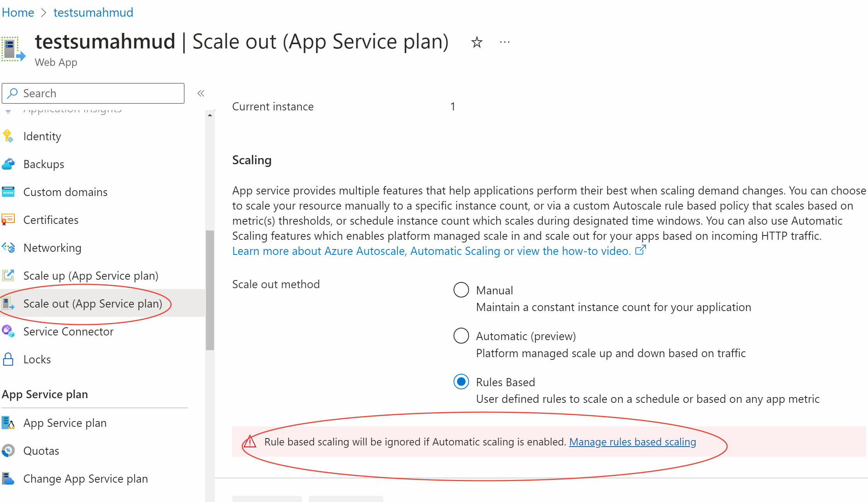Open the testsumahmud breadcrumb item
This screenshot has width=868, height=502.
tap(93, 12)
